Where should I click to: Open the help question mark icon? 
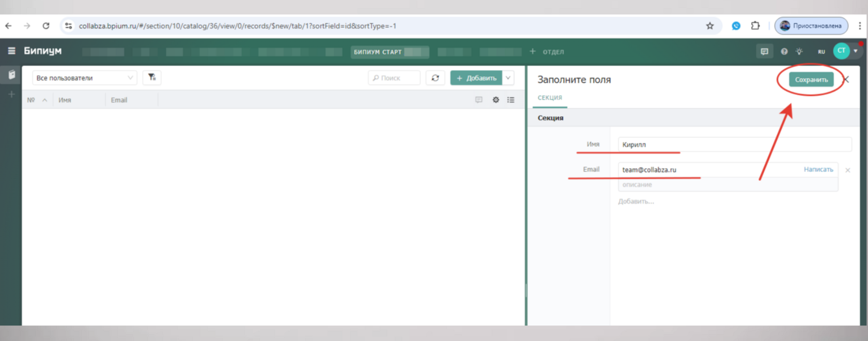784,51
